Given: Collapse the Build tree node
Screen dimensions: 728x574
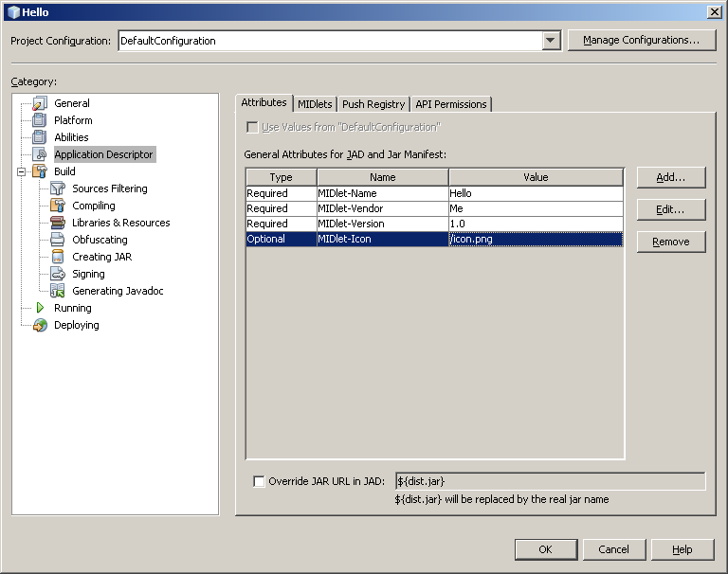Looking at the screenshot, I should [x=22, y=172].
